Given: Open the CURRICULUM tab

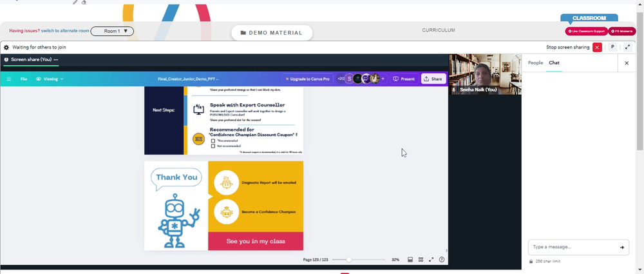Looking at the screenshot, I should click(x=438, y=30).
